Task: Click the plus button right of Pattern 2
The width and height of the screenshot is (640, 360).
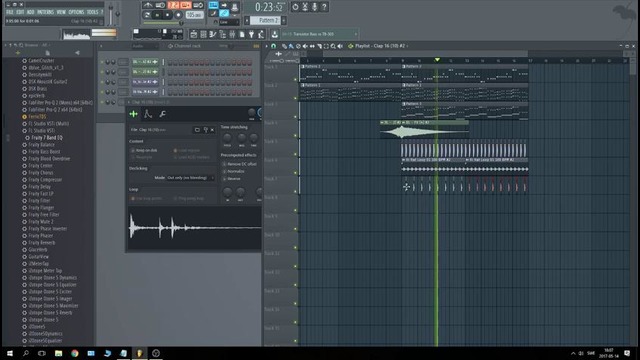Action: (x=284, y=20)
